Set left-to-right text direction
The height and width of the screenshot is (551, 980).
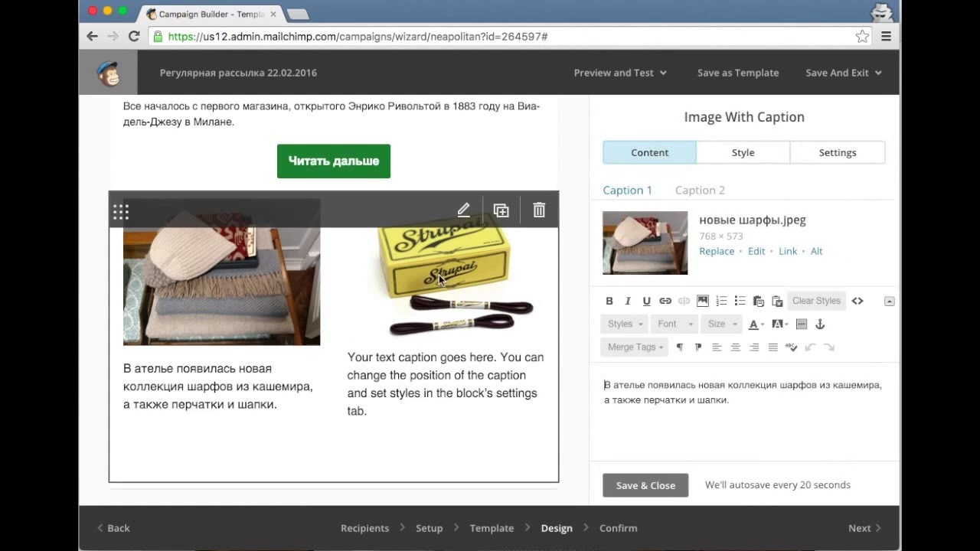click(679, 347)
